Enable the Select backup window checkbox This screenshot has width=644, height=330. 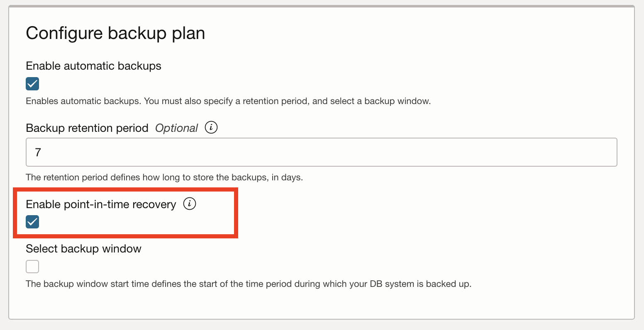32,266
